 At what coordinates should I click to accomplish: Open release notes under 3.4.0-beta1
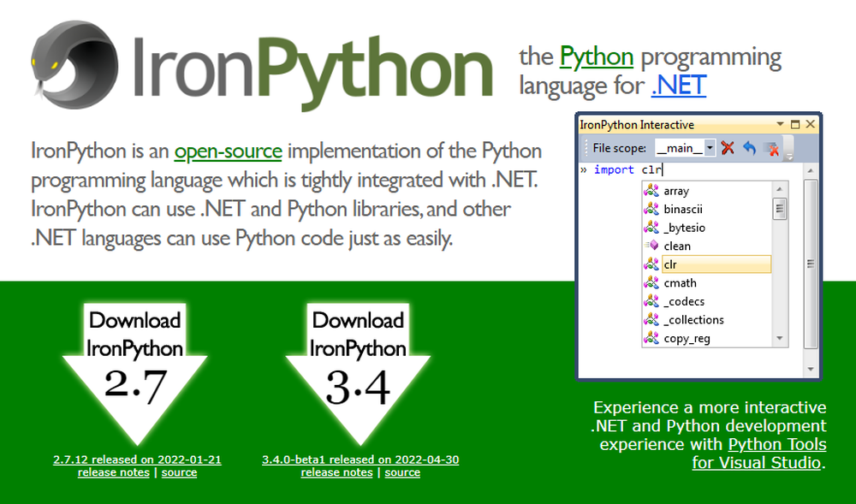point(336,472)
